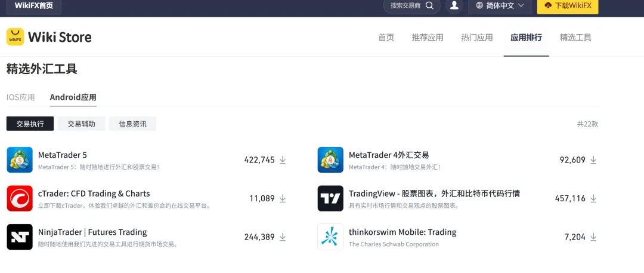Open the MetaTrader 4外汇交易 title link
The height and width of the screenshot is (273, 644).
coord(389,155)
